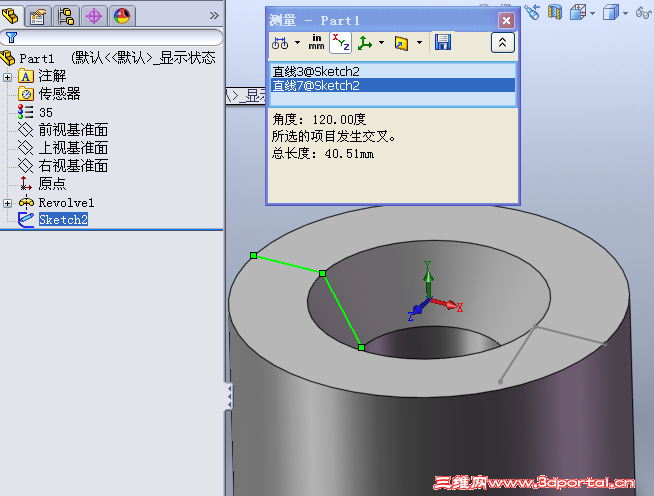The height and width of the screenshot is (496, 654).
Task: Select Sketch2 in the feature tree
Action: tap(63, 219)
